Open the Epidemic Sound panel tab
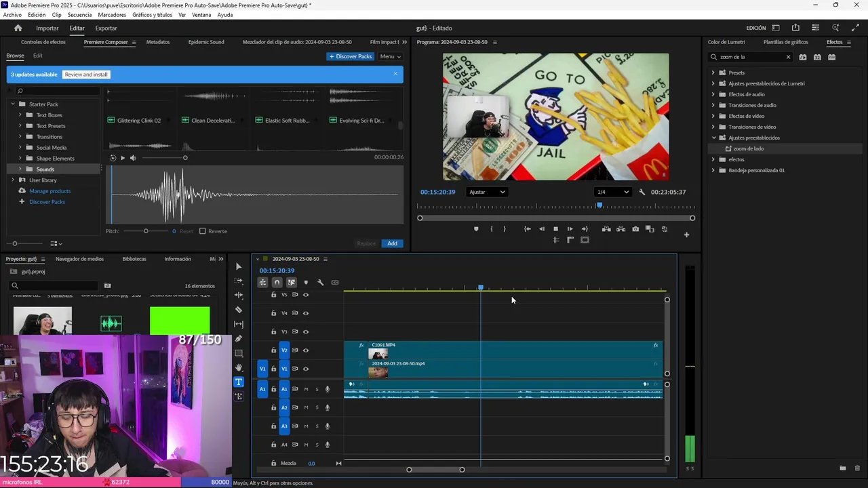Image resolution: width=868 pixels, height=488 pixels. (x=206, y=42)
